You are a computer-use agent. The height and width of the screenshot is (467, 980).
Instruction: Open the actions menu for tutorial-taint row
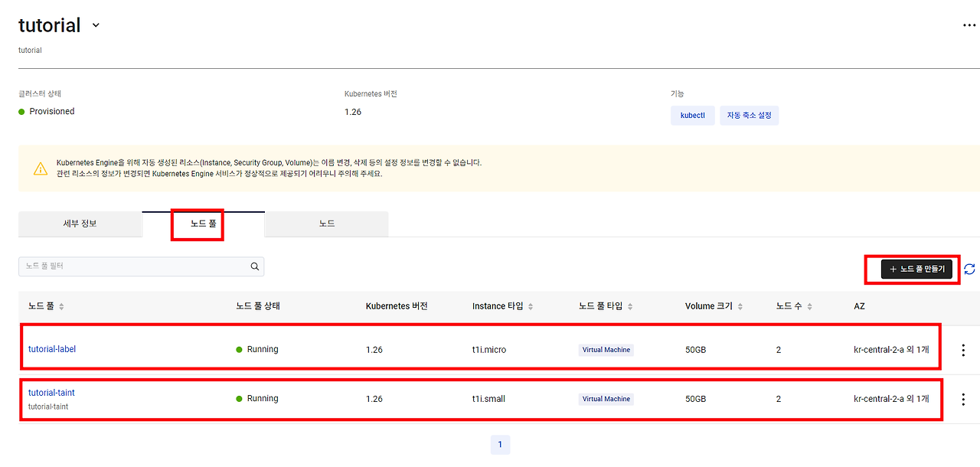coord(963,399)
